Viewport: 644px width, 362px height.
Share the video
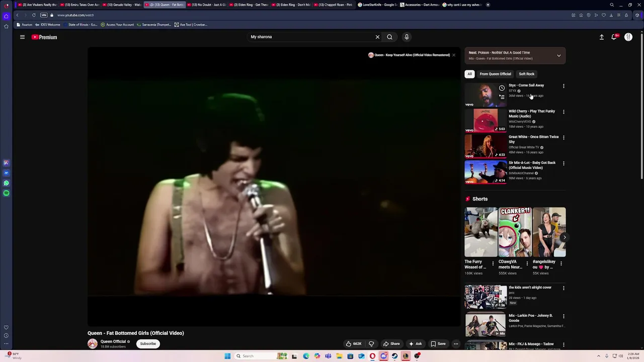pyautogui.click(x=391, y=344)
